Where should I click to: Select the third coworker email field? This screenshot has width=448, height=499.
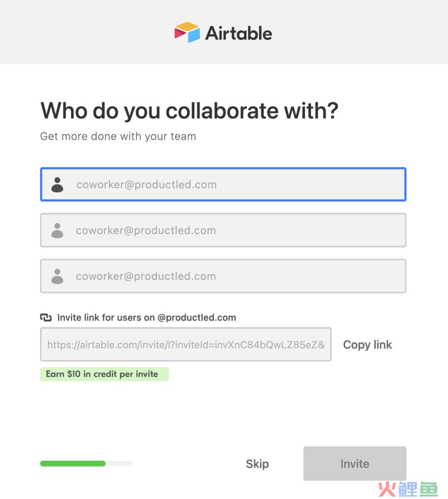[223, 276]
